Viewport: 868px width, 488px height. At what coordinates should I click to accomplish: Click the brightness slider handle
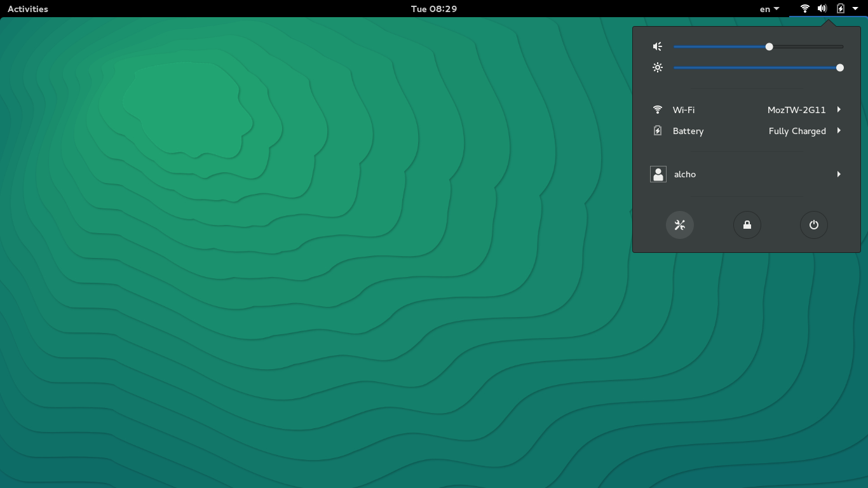839,67
